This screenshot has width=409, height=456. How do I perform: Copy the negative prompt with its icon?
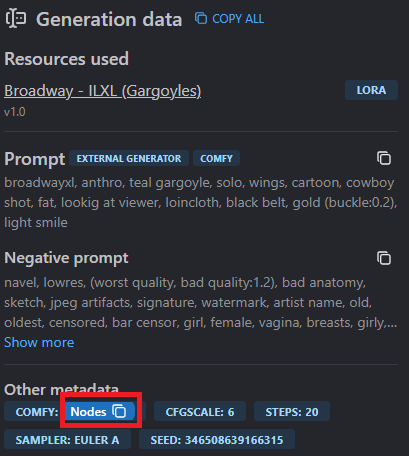tap(384, 258)
